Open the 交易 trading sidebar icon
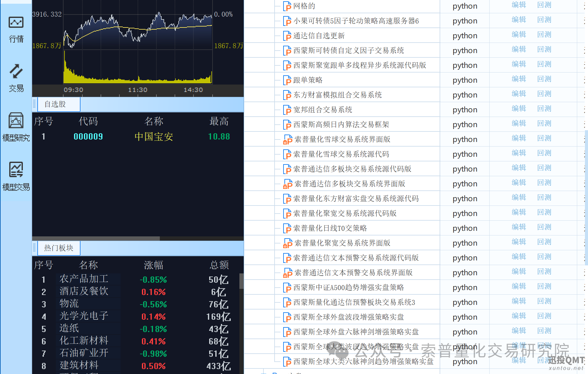The height and width of the screenshot is (374, 588). pos(16,78)
